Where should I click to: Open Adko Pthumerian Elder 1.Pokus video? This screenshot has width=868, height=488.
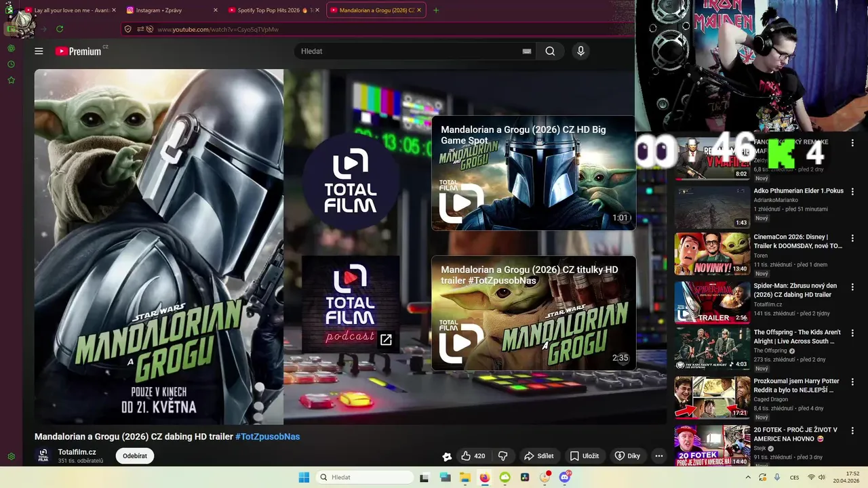[x=799, y=191]
